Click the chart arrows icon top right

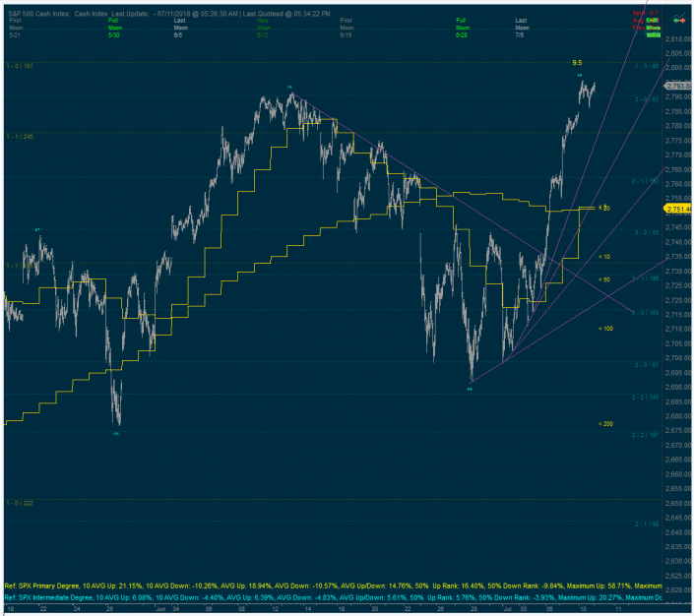tap(679, 19)
